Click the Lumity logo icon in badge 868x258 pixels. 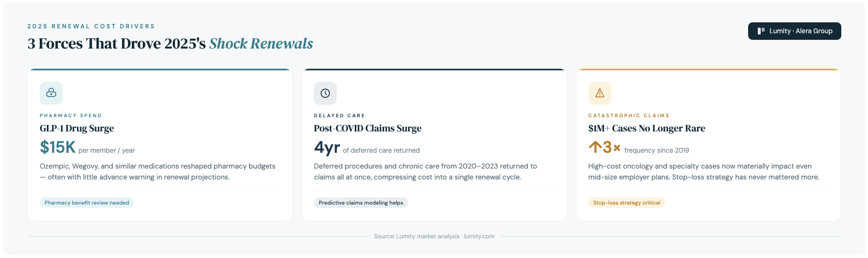(x=761, y=31)
